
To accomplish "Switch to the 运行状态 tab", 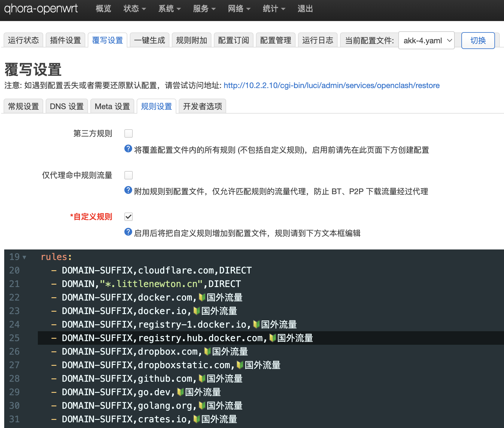I will point(23,40).
